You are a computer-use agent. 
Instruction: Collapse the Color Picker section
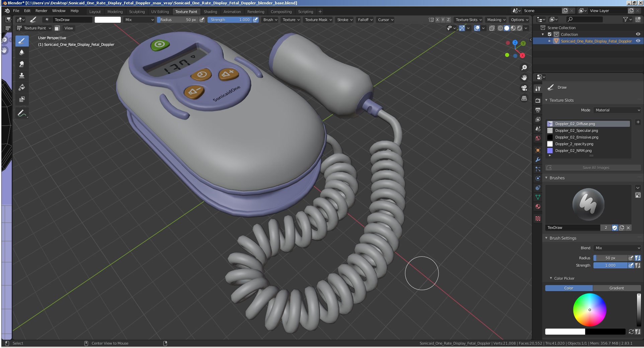[564, 278]
